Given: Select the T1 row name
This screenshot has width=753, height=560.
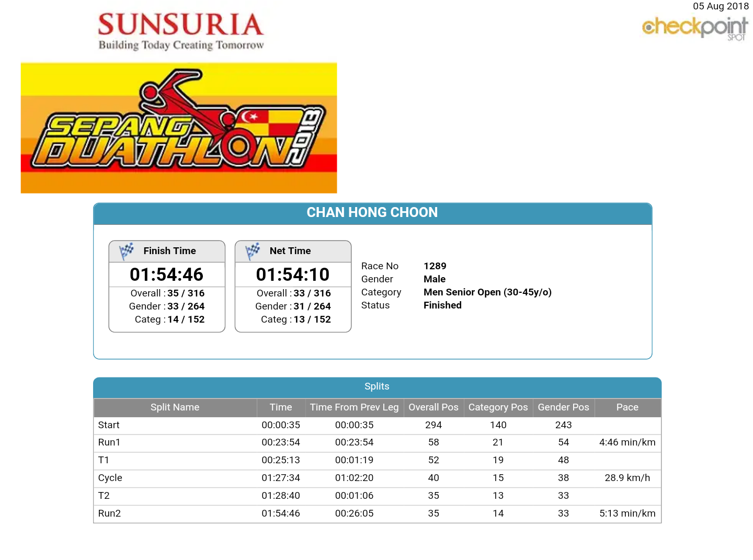Looking at the screenshot, I should [104, 460].
